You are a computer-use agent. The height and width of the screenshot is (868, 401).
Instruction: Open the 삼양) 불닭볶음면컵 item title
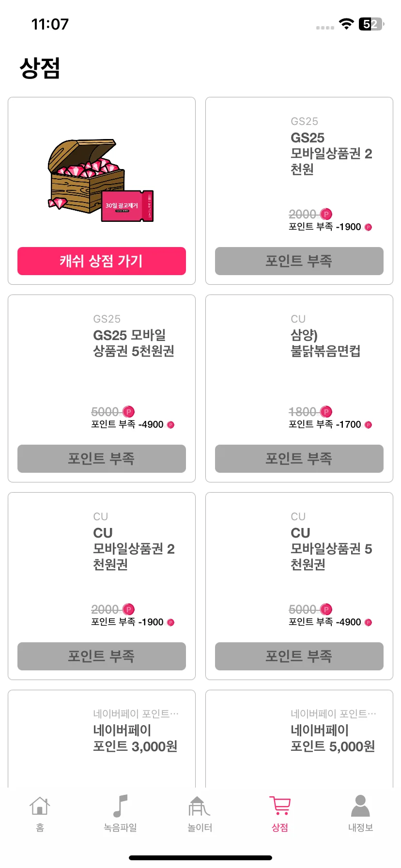pos(325,343)
